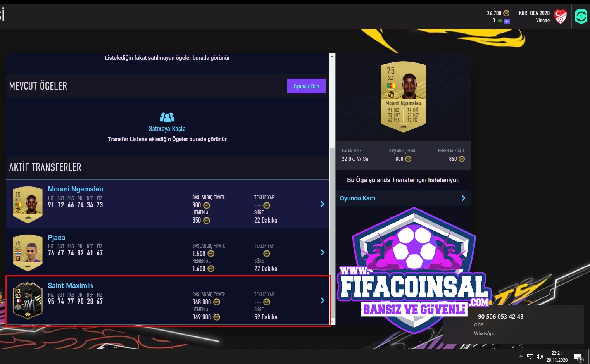
Task: Open the WhatsApp notification toast
Action: pos(513,324)
